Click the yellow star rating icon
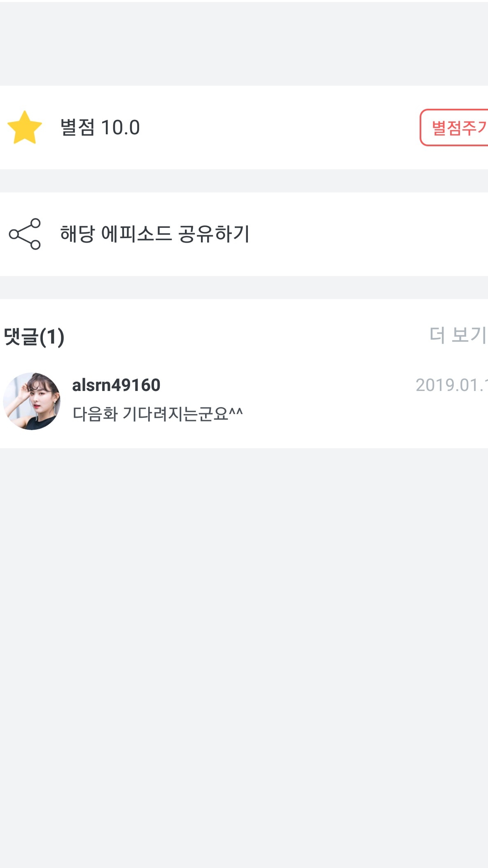Viewport: 488px width, 868px height. coord(25,128)
